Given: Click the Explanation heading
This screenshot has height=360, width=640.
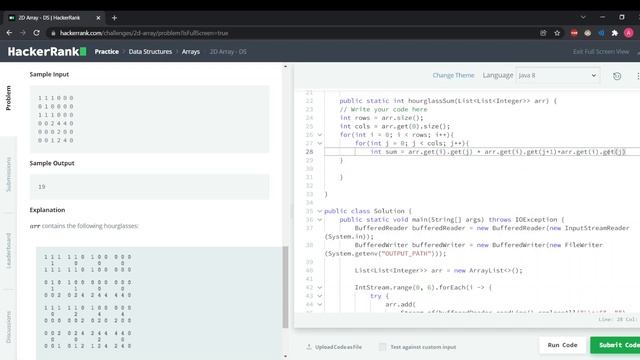Looking at the screenshot, I should (47, 210).
